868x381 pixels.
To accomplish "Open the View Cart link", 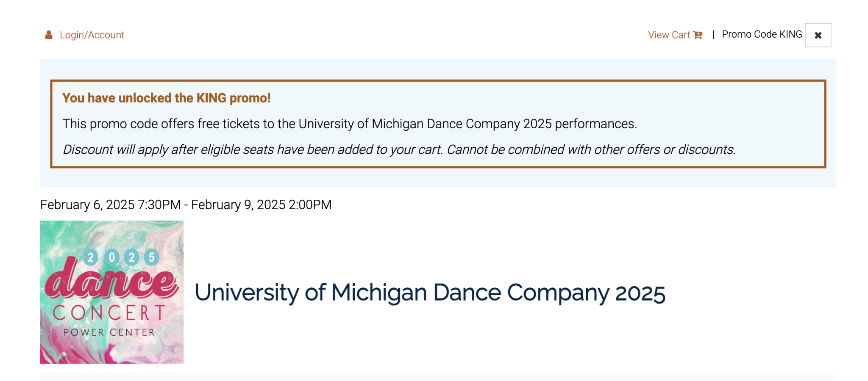I will click(675, 35).
